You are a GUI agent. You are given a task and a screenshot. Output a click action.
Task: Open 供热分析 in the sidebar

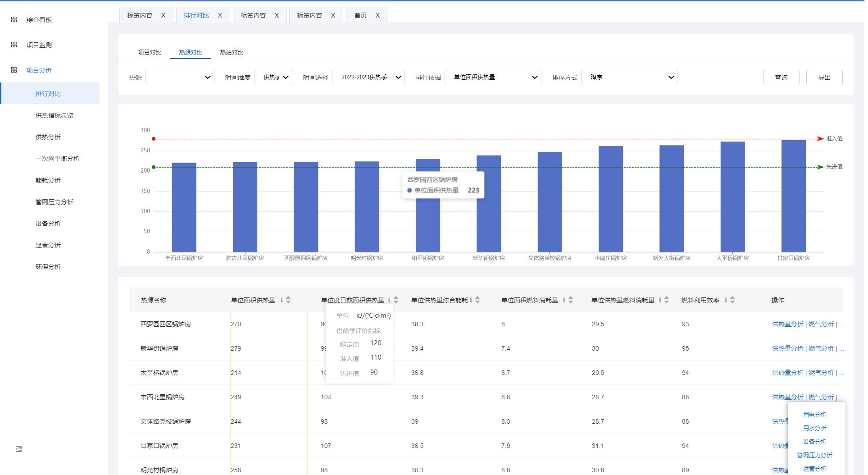pos(48,137)
